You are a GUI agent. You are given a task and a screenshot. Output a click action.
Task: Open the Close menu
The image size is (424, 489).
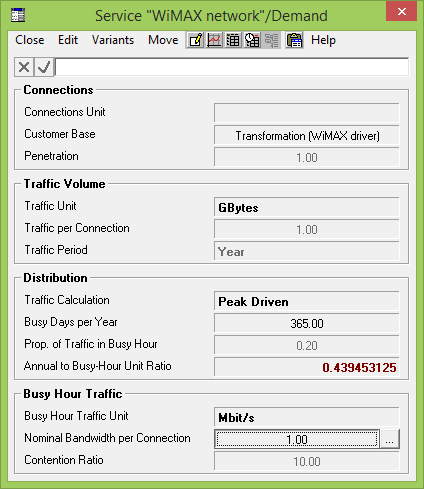(30, 40)
